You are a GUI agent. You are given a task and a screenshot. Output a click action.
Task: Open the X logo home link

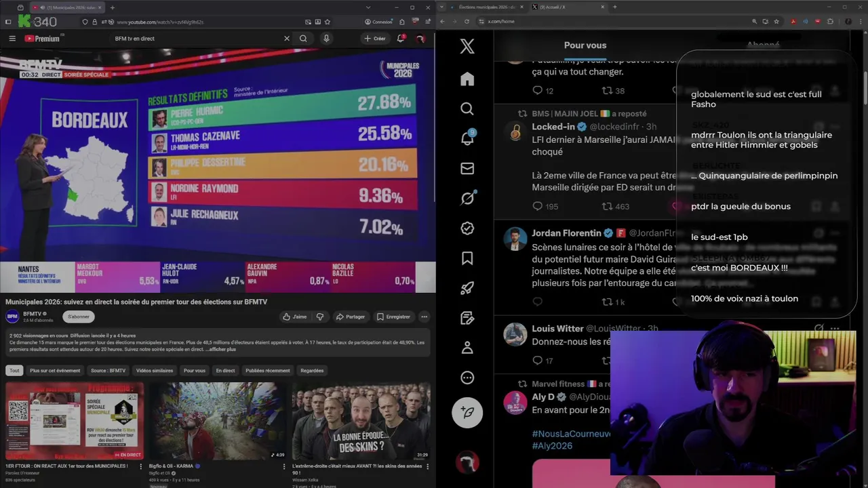[x=467, y=46]
